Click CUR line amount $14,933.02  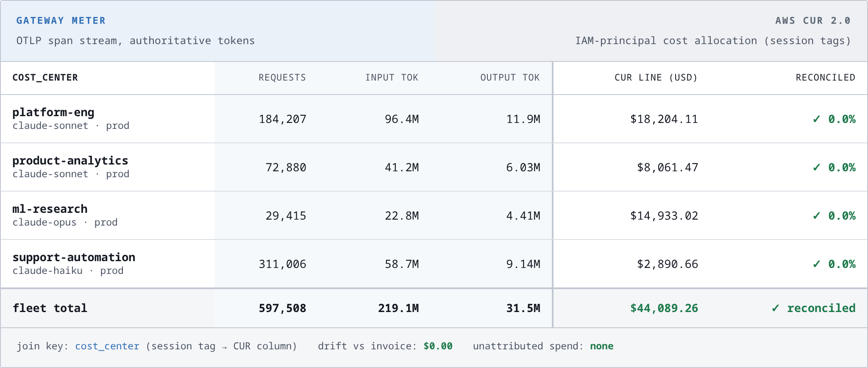click(x=664, y=216)
